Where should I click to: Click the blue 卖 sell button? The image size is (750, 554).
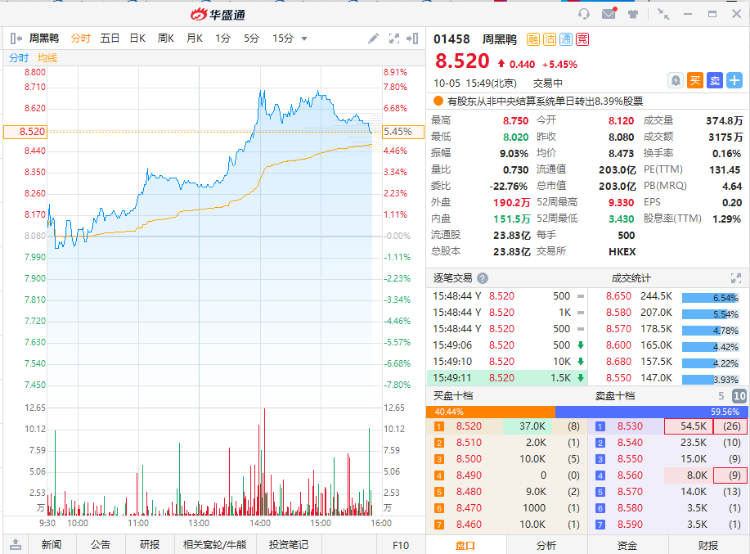[715, 80]
